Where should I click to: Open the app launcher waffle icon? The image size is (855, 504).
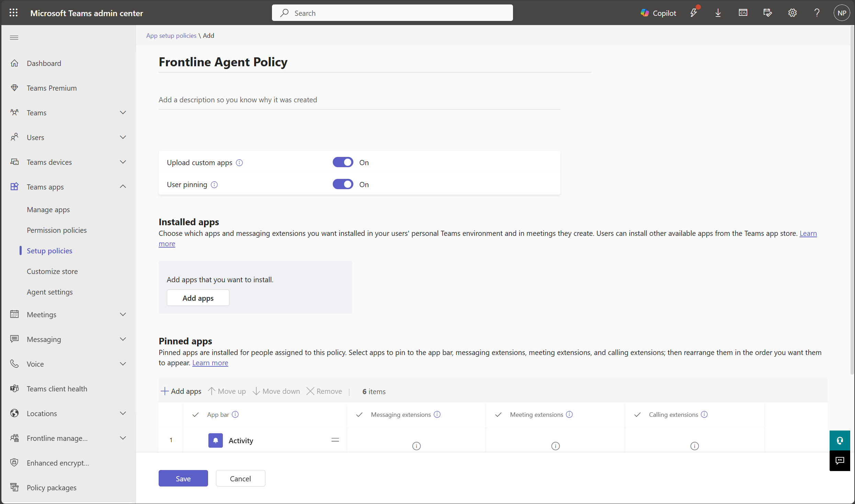click(13, 13)
